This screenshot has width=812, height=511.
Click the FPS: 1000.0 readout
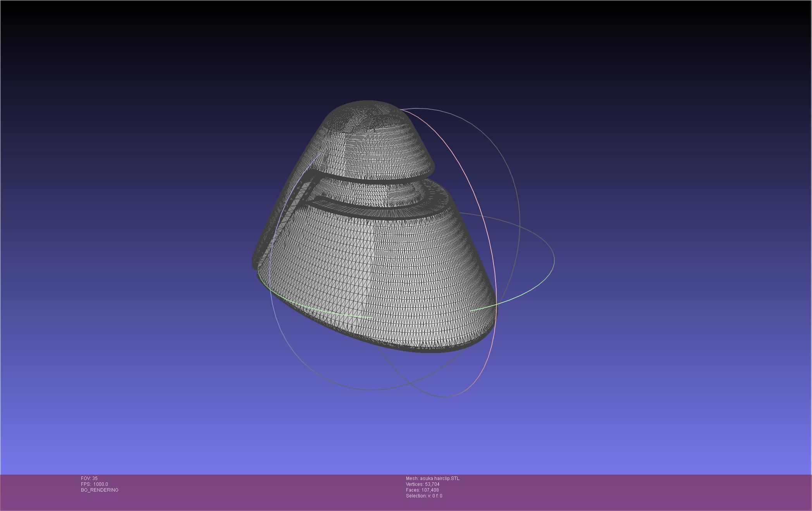(94, 484)
